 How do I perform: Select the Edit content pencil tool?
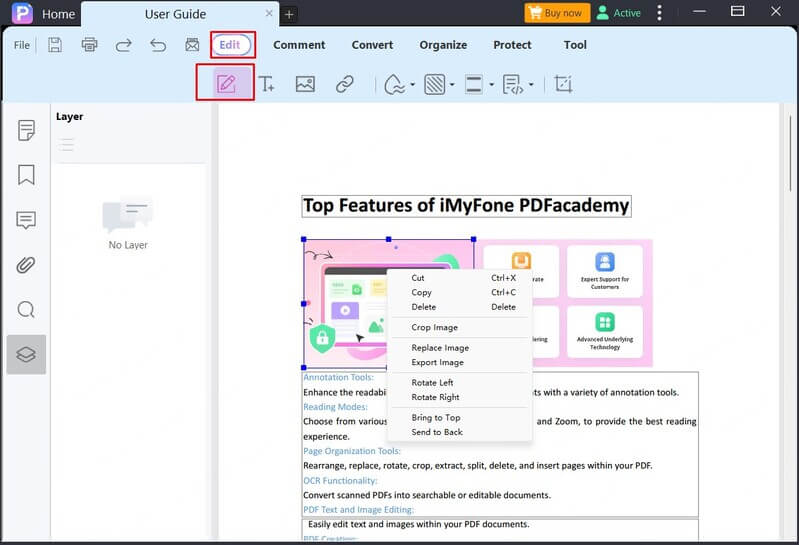tap(226, 84)
